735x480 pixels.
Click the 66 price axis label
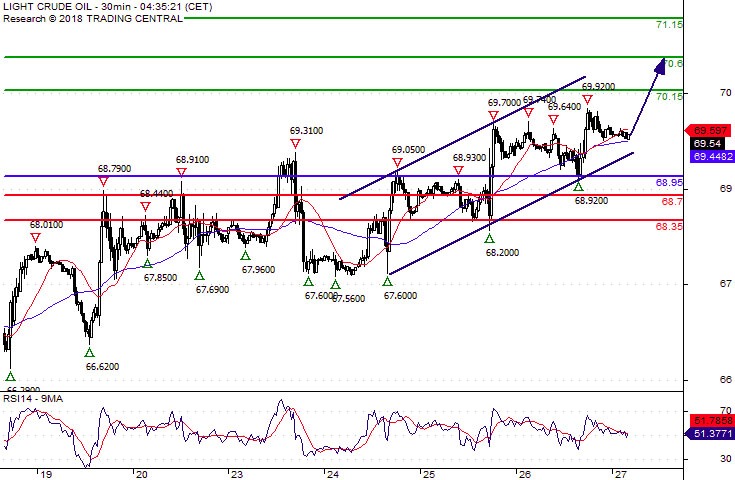click(x=726, y=379)
